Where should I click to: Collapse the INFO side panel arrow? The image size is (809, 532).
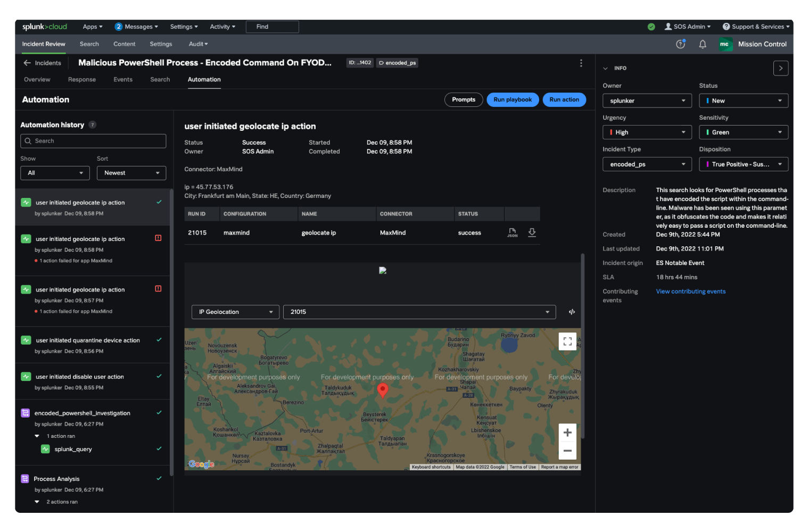pyautogui.click(x=780, y=68)
